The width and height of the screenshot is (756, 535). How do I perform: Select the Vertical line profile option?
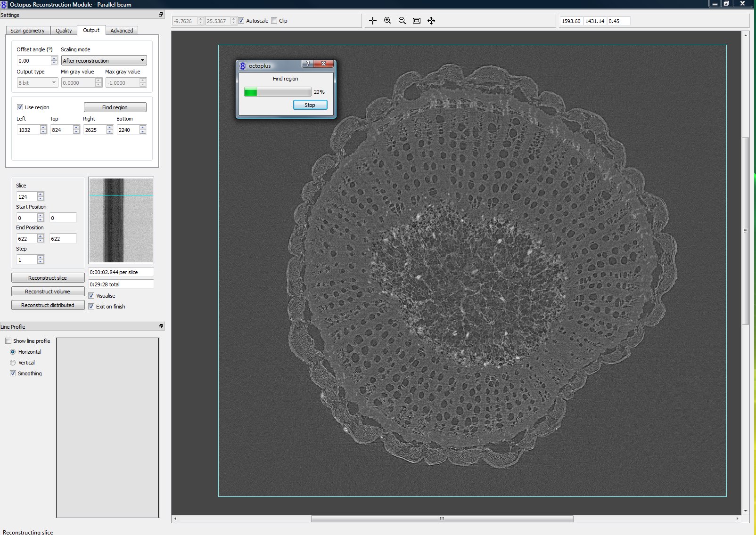[x=13, y=363]
